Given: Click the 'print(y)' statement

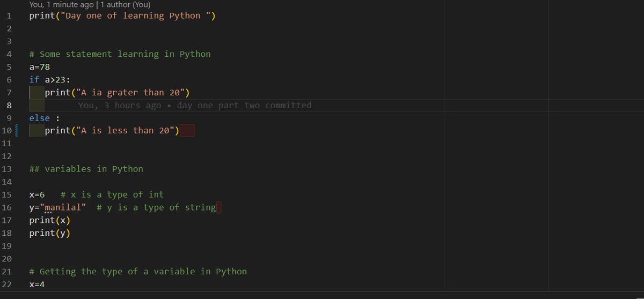Looking at the screenshot, I should pyautogui.click(x=50, y=234).
